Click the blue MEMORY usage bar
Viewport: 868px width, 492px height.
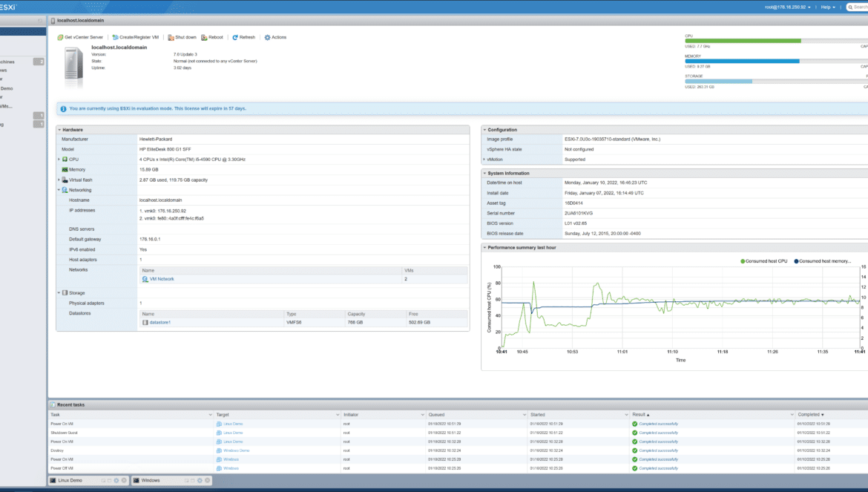click(742, 62)
